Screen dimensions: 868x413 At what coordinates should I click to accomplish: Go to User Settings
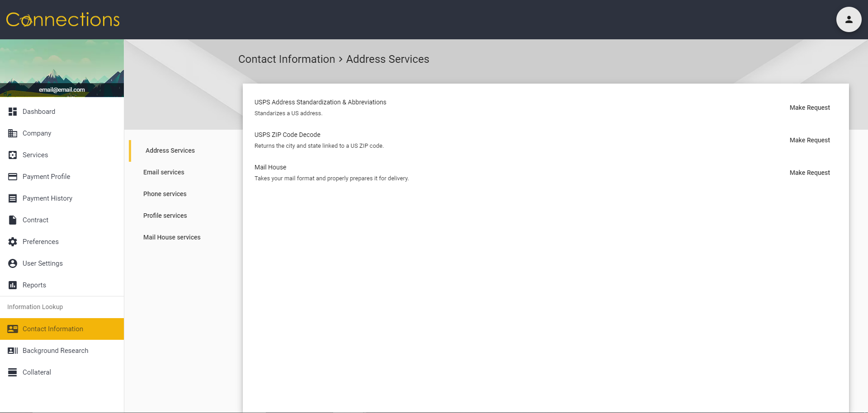(x=62, y=263)
